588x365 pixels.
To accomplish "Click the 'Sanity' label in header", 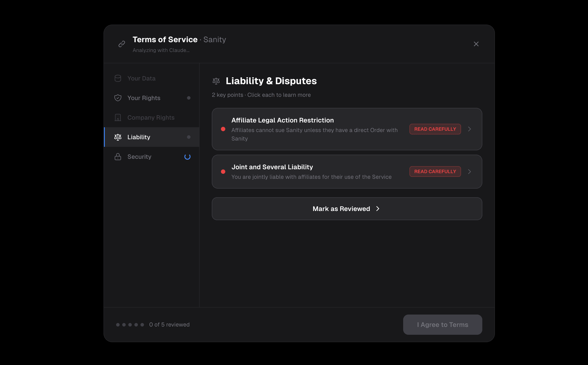I will tap(215, 39).
